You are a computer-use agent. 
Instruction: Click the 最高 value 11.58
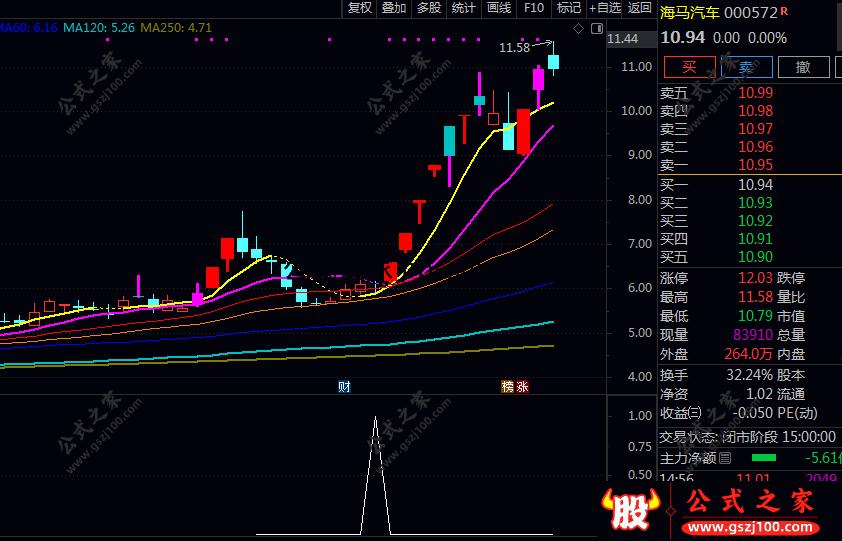click(x=756, y=297)
